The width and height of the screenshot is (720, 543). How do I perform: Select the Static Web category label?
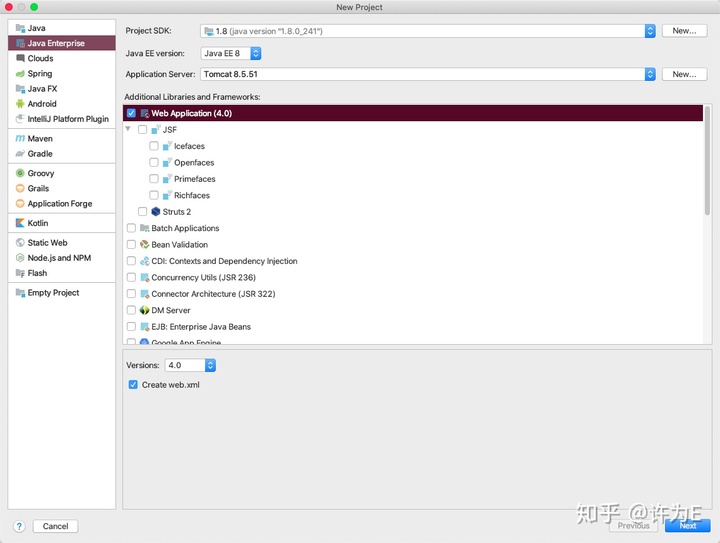tap(47, 243)
